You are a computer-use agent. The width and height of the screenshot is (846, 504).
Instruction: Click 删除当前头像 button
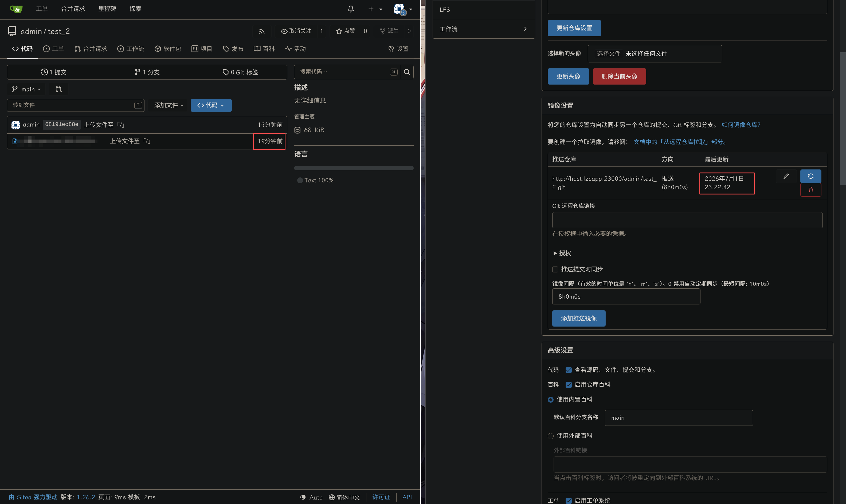click(619, 76)
